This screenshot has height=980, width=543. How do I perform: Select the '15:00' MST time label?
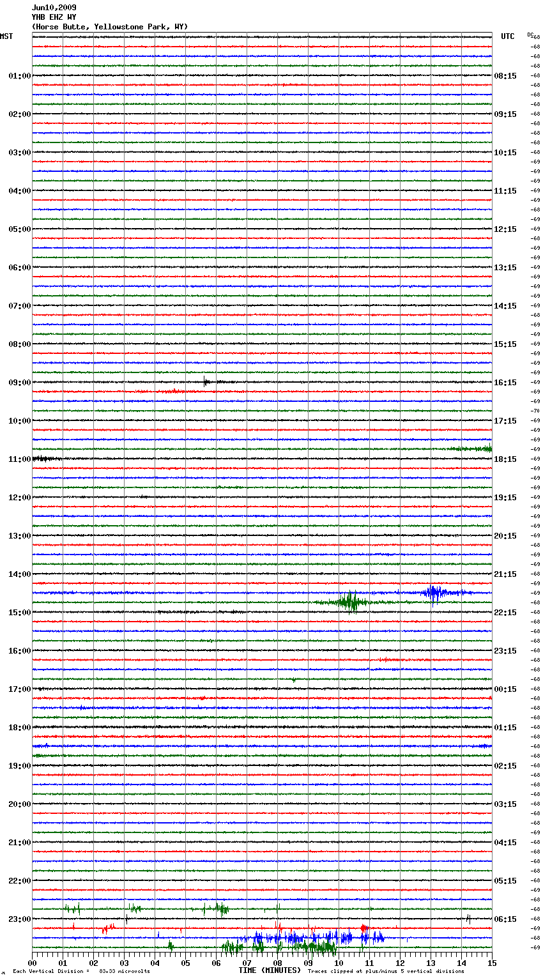(x=20, y=613)
